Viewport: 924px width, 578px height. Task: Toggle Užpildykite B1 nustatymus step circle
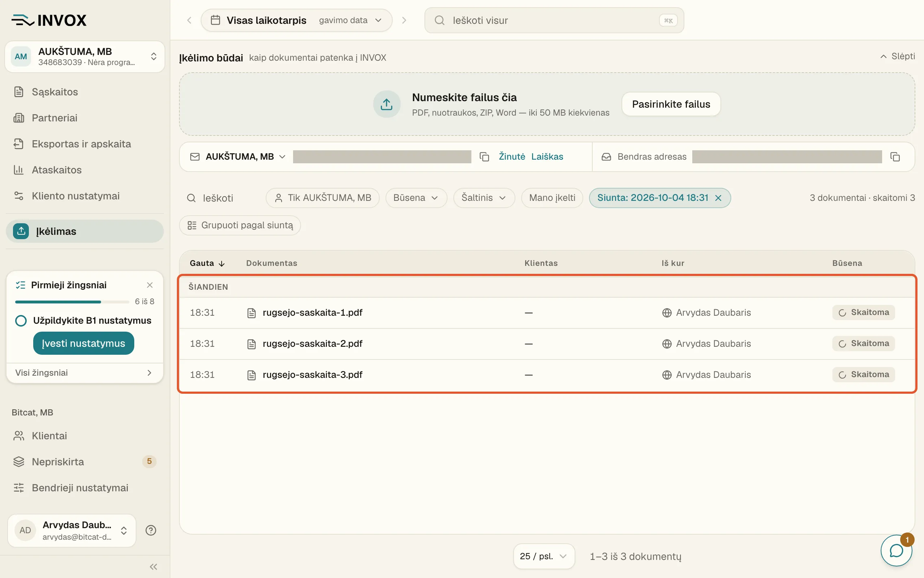click(x=21, y=321)
